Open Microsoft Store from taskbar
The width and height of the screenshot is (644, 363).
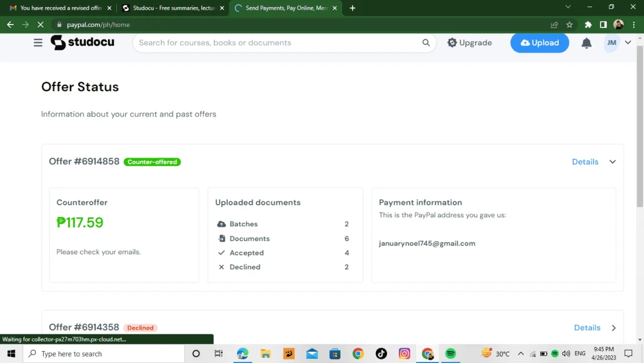coord(335,353)
